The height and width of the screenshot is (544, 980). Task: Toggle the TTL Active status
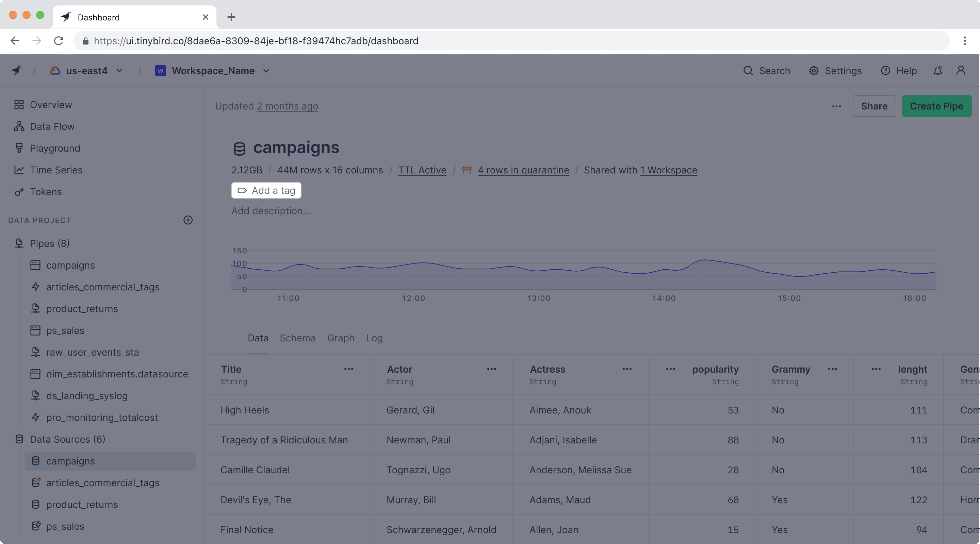pos(422,170)
